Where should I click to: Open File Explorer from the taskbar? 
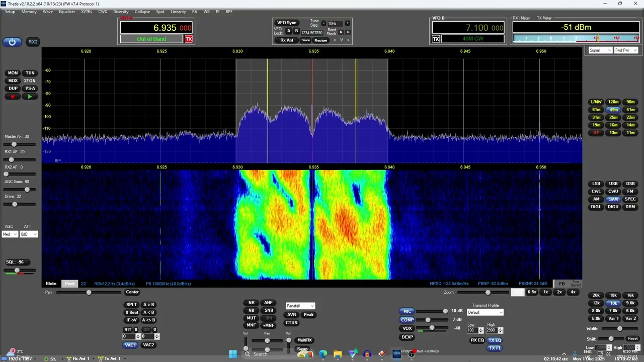click(x=338, y=354)
